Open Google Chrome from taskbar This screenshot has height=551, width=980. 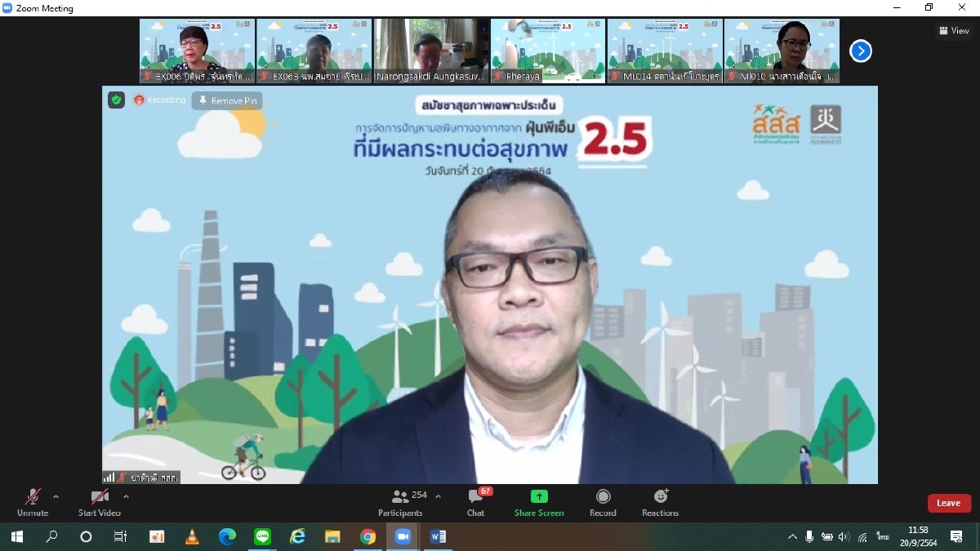(367, 536)
